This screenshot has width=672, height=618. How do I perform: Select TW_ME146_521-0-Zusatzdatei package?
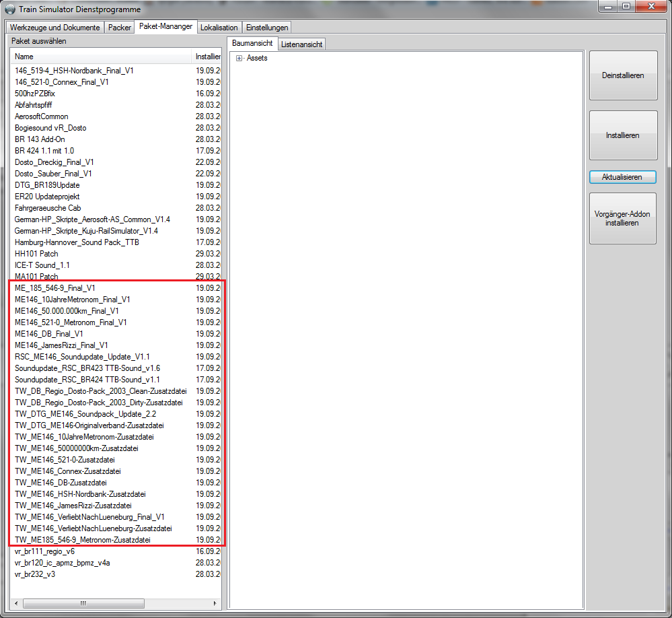65,460
